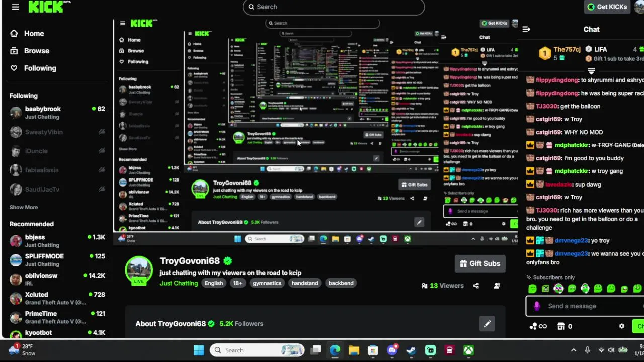Open SaudiJaeTv channel in Following
644x362 pixels.
tap(57, 190)
